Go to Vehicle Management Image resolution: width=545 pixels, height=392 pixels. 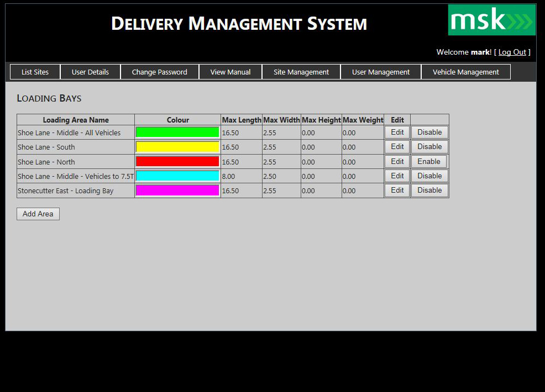tap(465, 72)
